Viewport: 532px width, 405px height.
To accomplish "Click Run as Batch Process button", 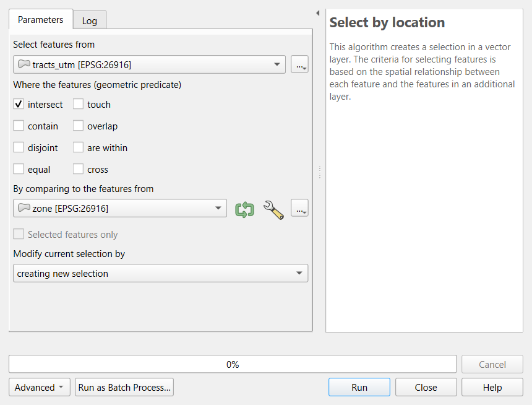I will click(124, 387).
